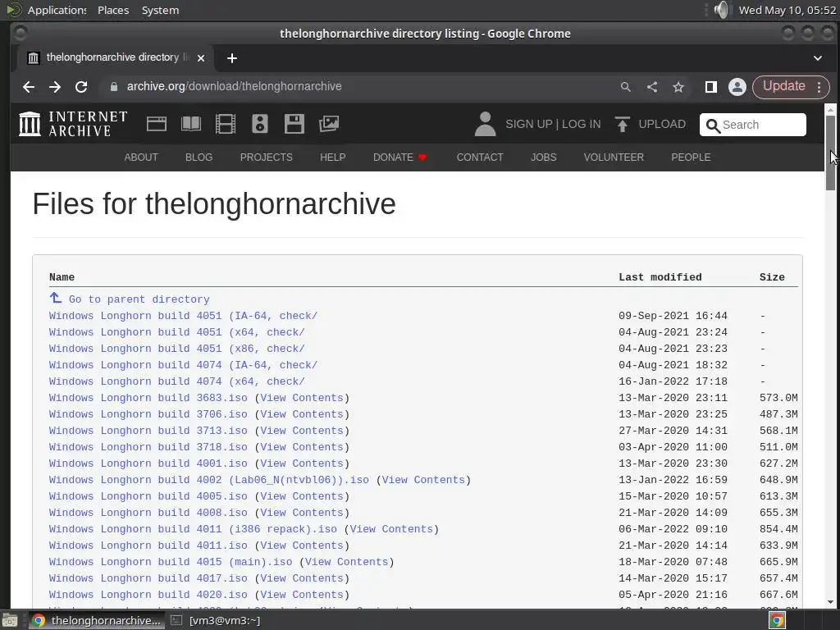Open build 4074 (IA-64, check/ folder
The width and height of the screenshot is (840, 630).
[183, 365]
